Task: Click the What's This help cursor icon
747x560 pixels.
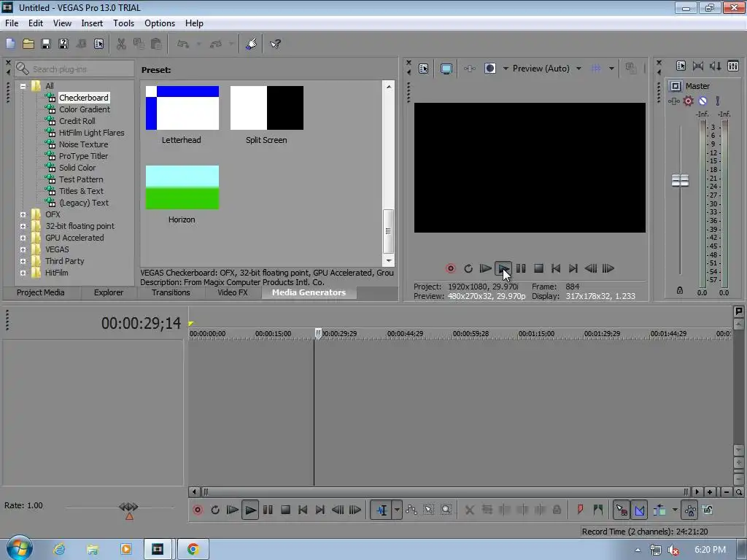Action: [x=275, y=44]
